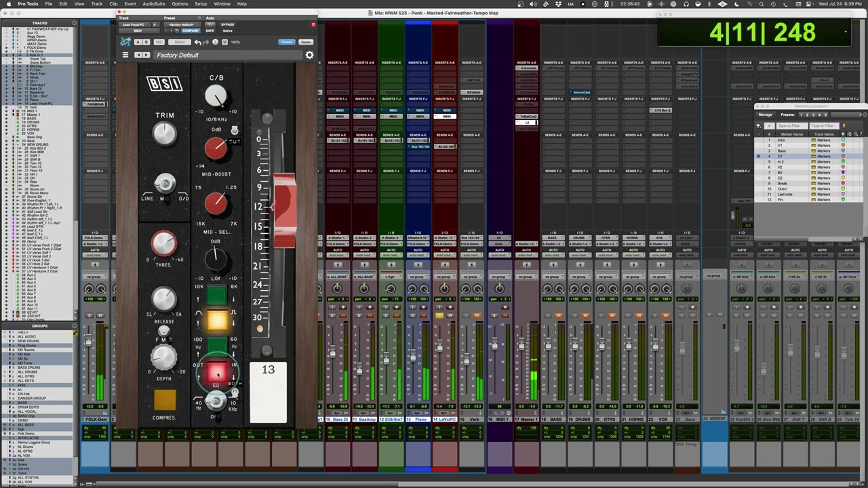Click the Manage button in Memory Locations
The width and height of the screenshot is (868, 488).
[766, 115]
